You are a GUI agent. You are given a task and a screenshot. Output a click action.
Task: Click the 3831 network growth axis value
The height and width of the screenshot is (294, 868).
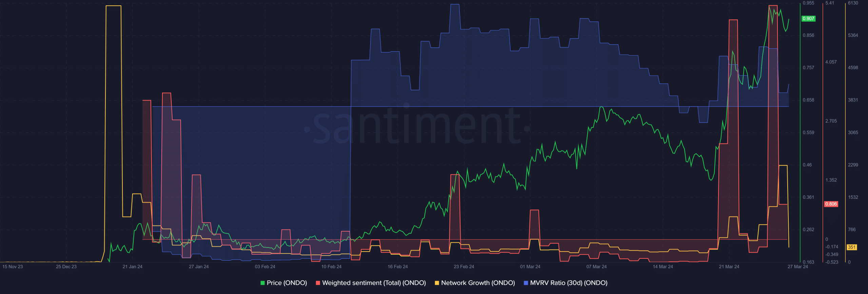coord(853,100)
